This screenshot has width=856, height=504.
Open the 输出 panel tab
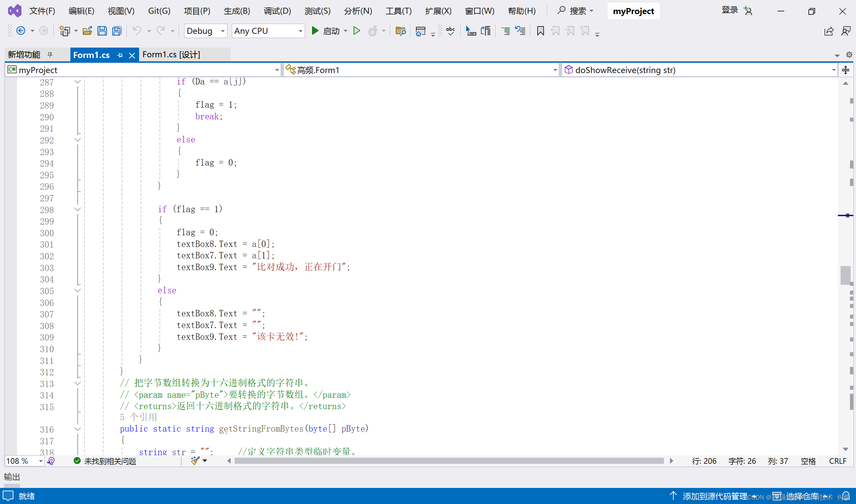point(12,477)
